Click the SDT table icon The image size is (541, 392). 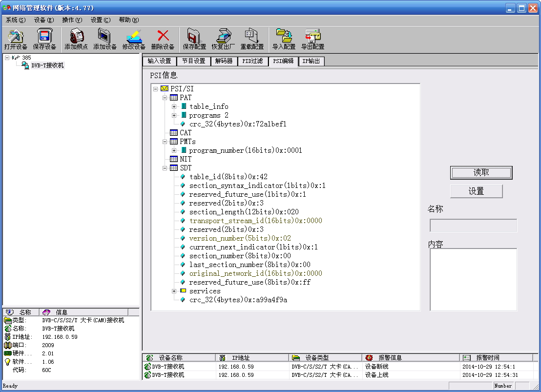click(174, 168)
